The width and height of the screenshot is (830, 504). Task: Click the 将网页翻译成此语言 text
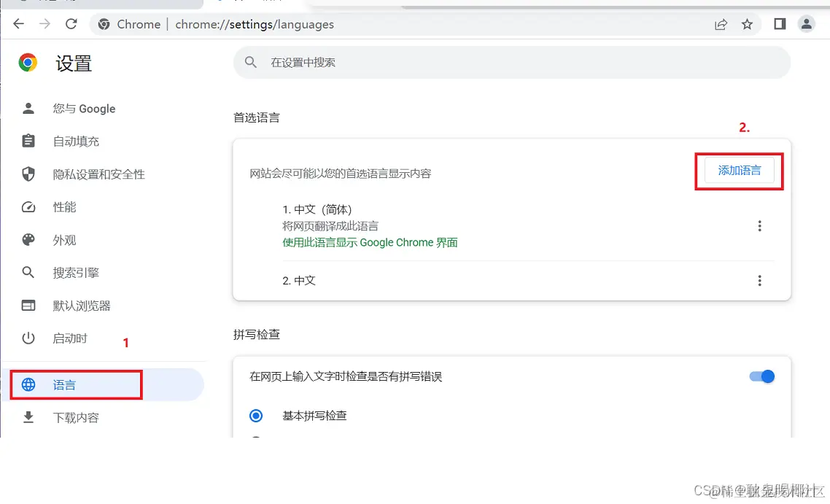pos(330,226)
